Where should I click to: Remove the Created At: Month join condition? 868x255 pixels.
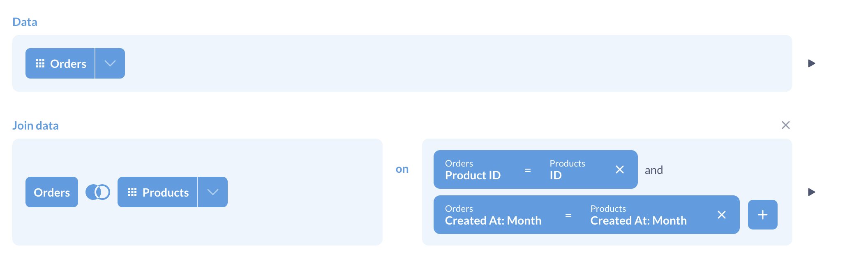click(x=722, y=215)
